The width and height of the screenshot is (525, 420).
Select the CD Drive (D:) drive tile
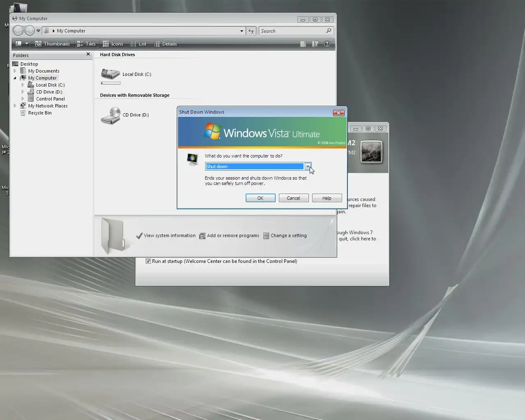click(x=125, y=115)
